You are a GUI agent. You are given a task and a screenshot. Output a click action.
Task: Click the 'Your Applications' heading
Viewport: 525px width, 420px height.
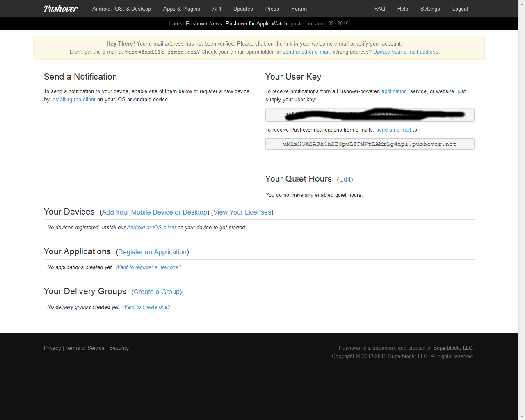[x=77, y=251]
